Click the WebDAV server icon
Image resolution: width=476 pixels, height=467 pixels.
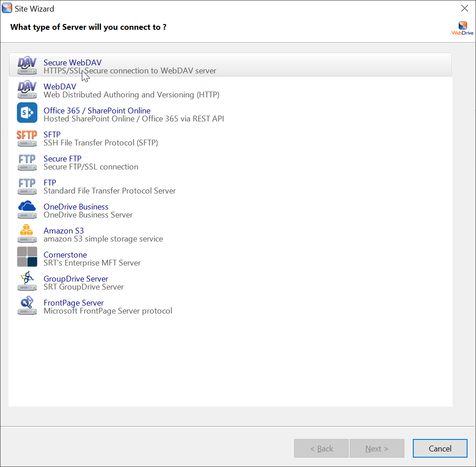click(x=27, y=89)
